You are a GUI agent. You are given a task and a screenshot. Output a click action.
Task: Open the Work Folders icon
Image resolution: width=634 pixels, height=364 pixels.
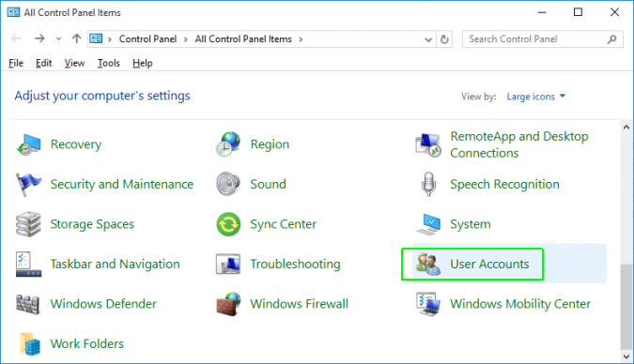click(29, 343)
